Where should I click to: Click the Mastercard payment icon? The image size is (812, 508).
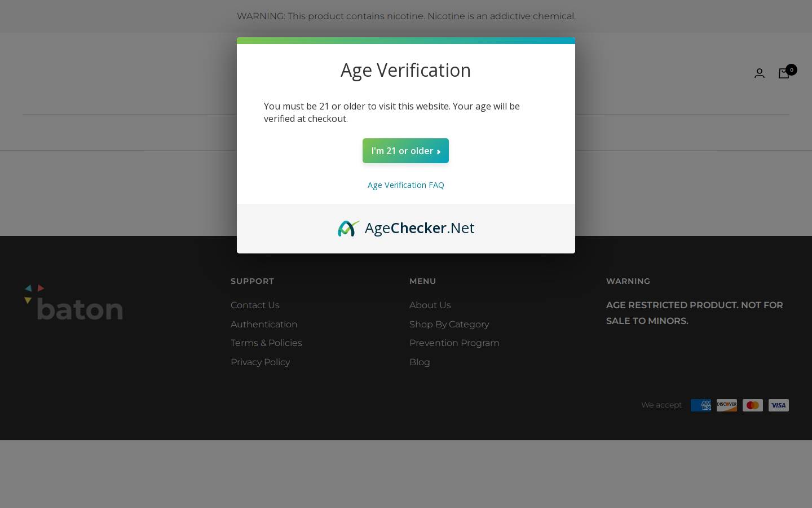pos(753,405)
